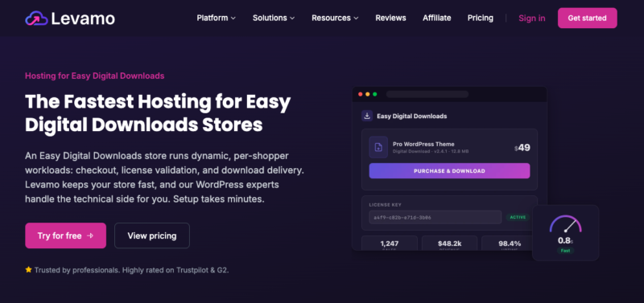Click the Sign in link

[532, 18]
